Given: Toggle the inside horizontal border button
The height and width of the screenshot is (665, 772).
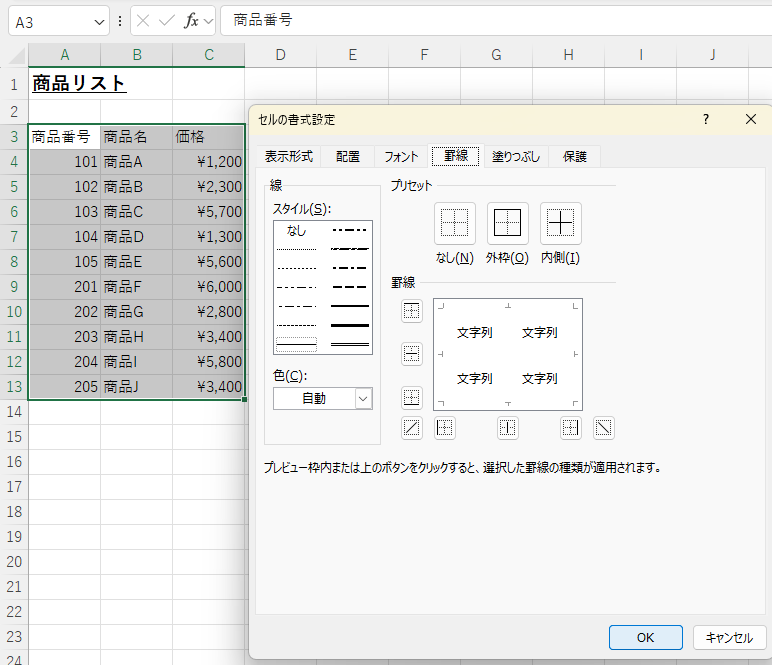Looking at the screenshot, I should (412, 354).
